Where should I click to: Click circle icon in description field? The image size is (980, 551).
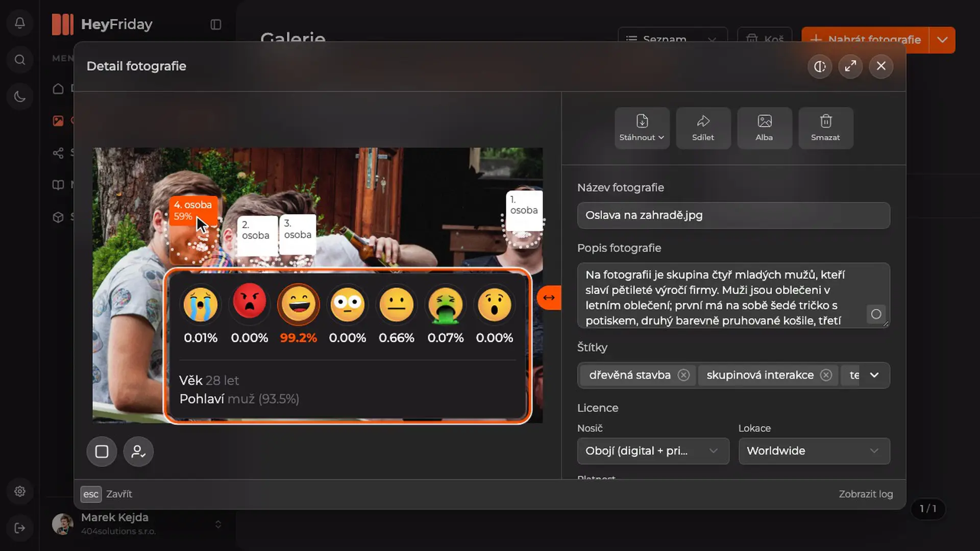(x=876, y=314)
